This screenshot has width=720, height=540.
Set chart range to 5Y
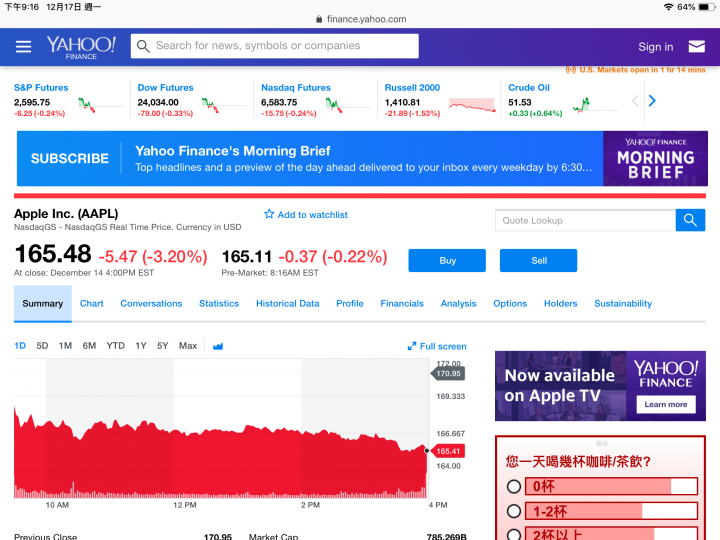(x=163, y=346)
